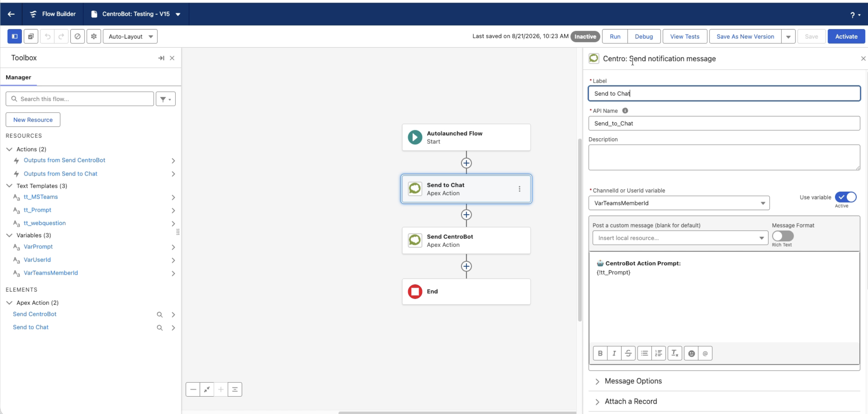This screenshot has width=868, height=414.
Task: Open the VarPrompt variable
Action: [x=38, y=247]
